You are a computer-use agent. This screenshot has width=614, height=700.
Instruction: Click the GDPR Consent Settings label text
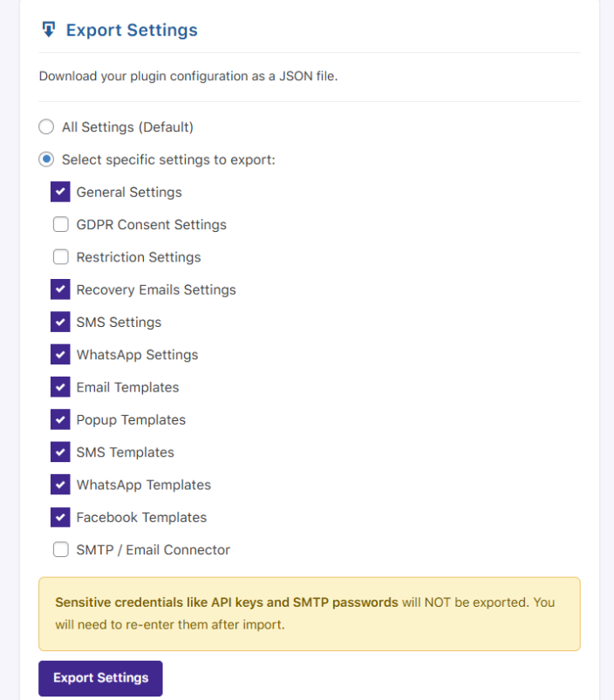151,225
